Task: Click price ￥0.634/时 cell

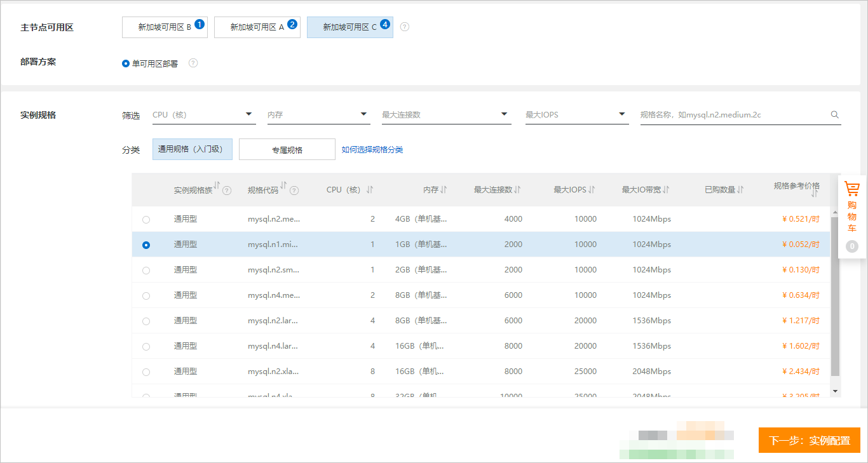Action: [801, 295]
